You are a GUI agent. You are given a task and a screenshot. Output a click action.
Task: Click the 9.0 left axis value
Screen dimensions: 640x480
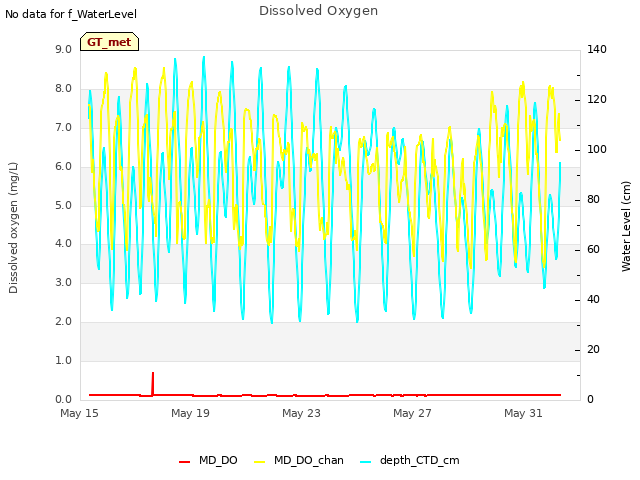[63, 49]
